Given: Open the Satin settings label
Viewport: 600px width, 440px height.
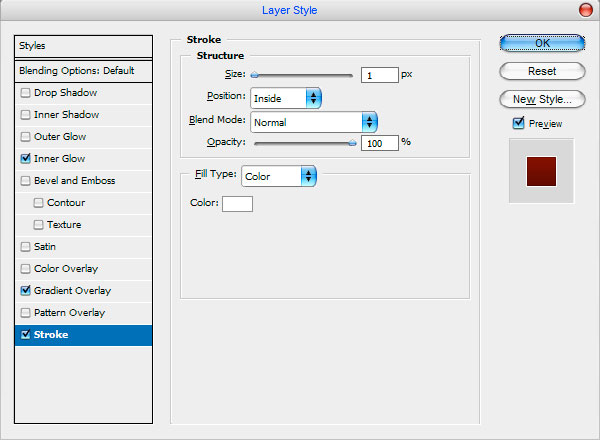Looking at the screenshot, I should coord(45,246).
